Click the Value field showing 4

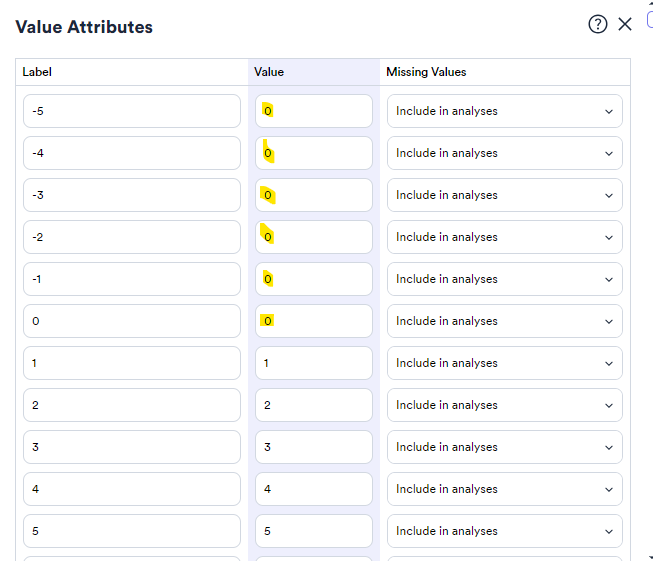pos(314,489)
